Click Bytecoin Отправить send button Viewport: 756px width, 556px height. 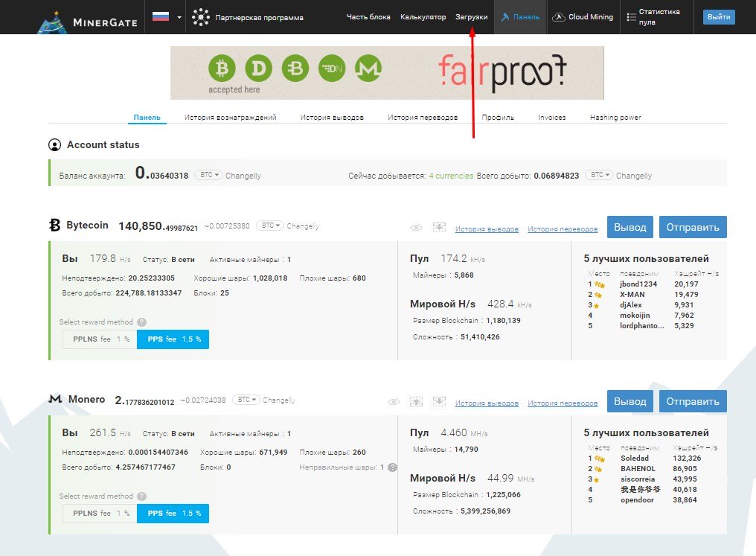pos(693,227)
